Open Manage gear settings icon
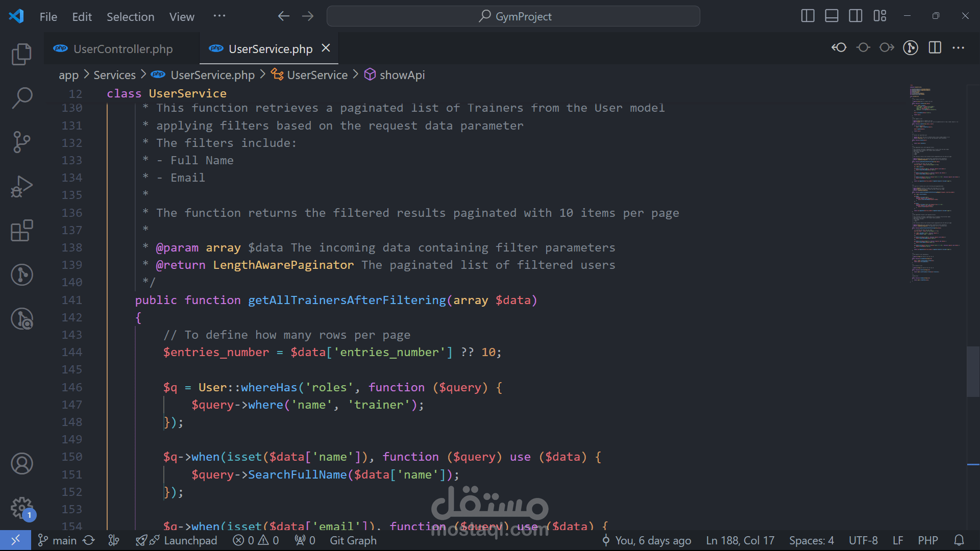 coord(21,508)
